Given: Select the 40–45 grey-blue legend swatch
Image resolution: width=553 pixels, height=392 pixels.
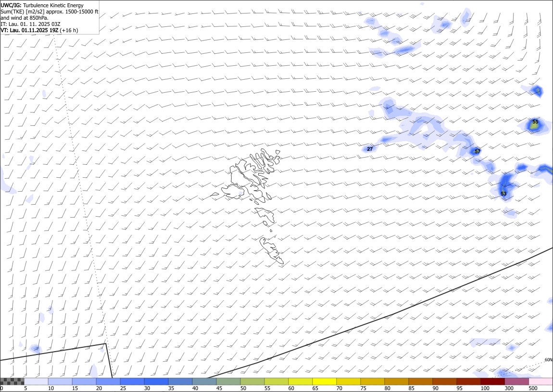Looking at the screenshot, I should tap(204, 381).
